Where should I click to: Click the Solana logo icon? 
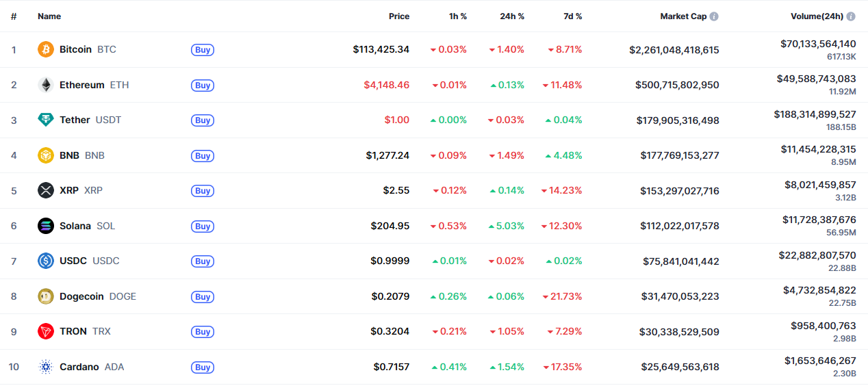click(x=46, y=226)
